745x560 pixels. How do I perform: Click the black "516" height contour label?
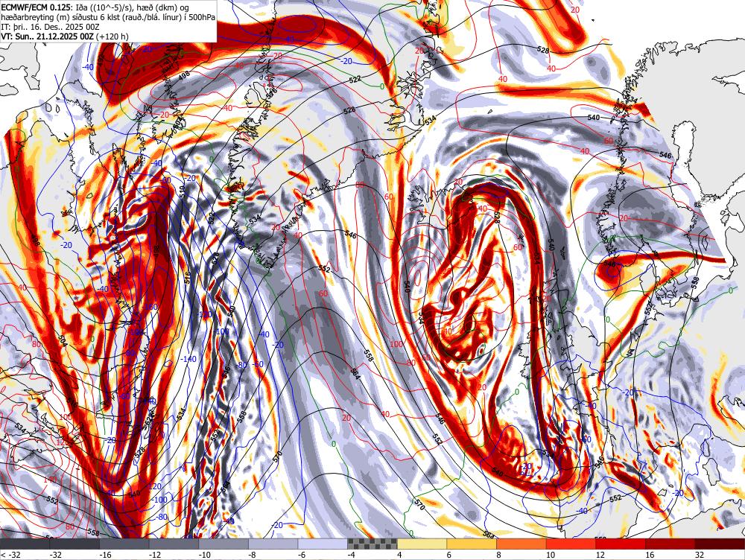pos(187,277)
